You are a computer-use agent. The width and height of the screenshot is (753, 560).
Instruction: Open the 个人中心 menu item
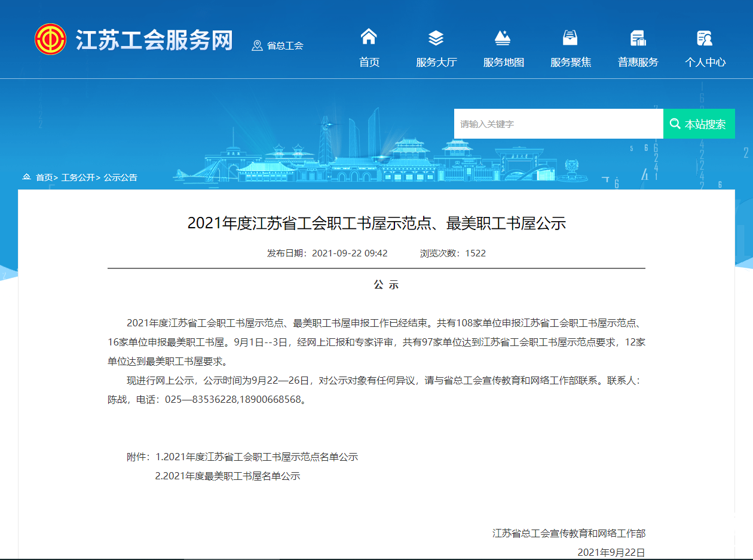(705, 62)
